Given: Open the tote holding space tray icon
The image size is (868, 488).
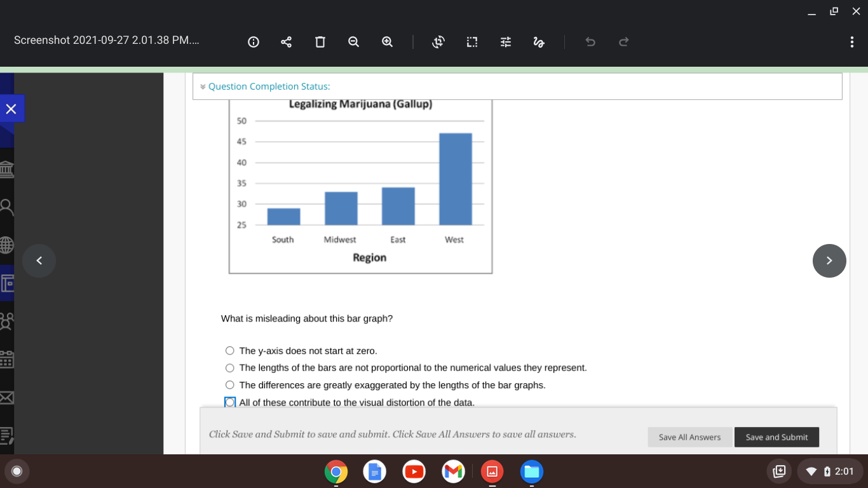Looking at the screenshot, I should 779,471.
